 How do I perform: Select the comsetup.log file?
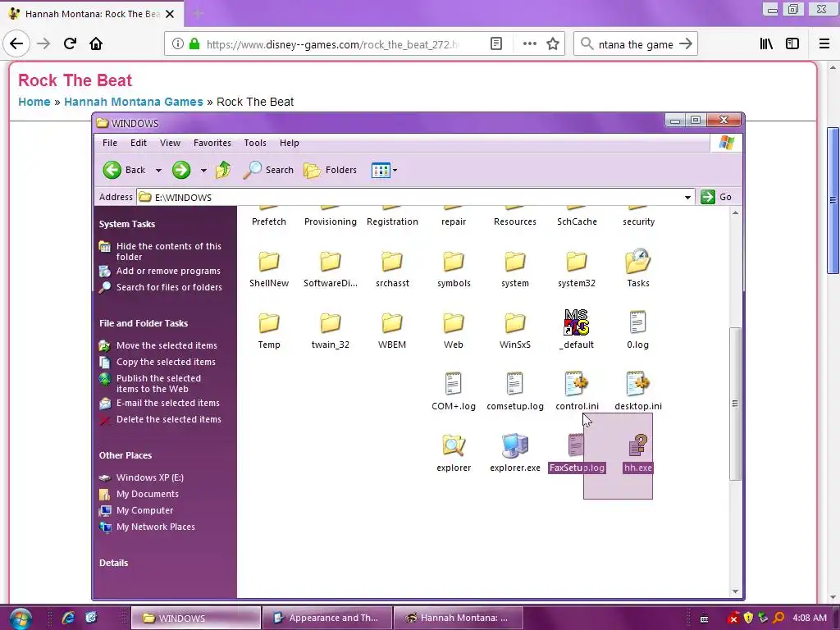tap(515, 393)
